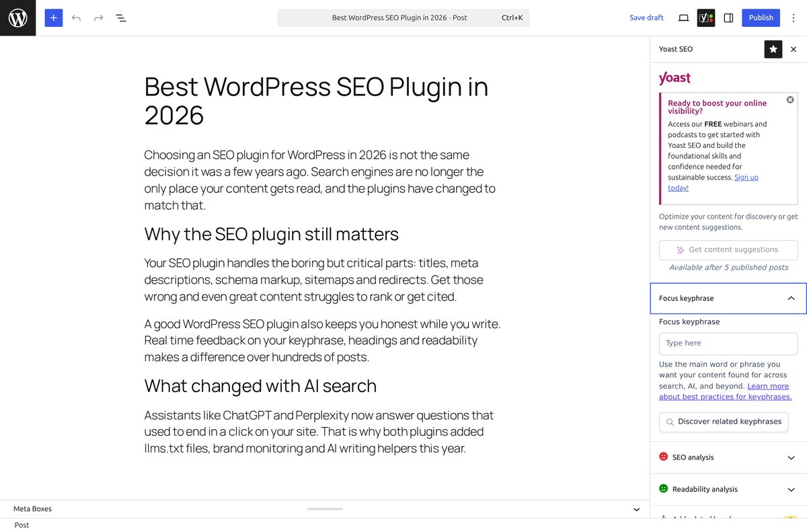
Task: Unpin Yoast SEO from toolbar with star
Action: tap(773, 49)
